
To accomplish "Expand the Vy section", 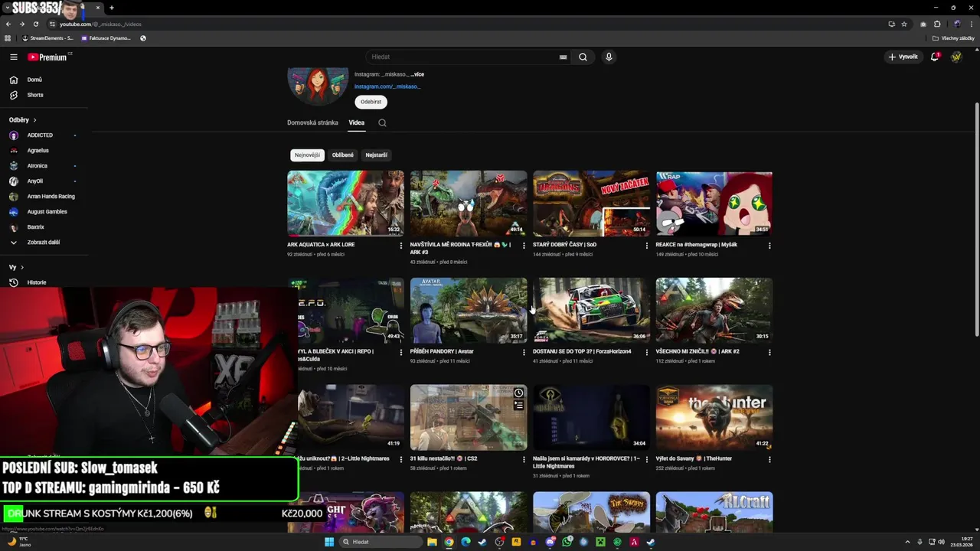I will [x=16, y=267].
